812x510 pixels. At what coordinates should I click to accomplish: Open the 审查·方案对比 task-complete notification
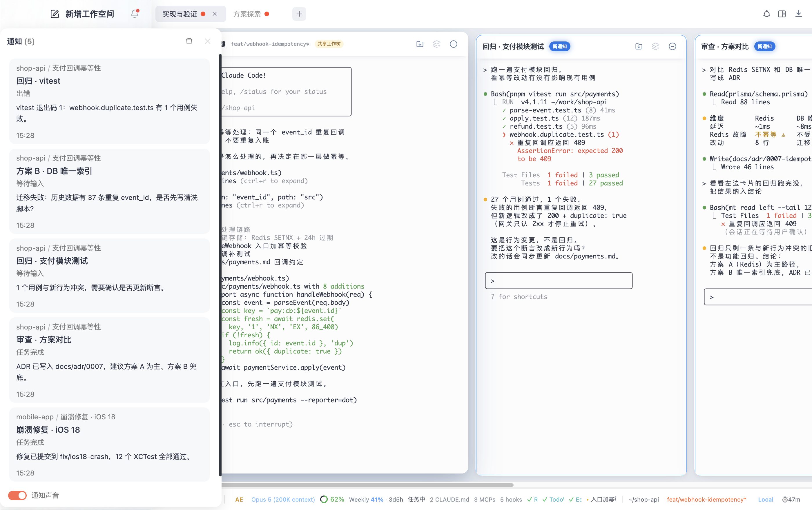click(x=110, y=360)
